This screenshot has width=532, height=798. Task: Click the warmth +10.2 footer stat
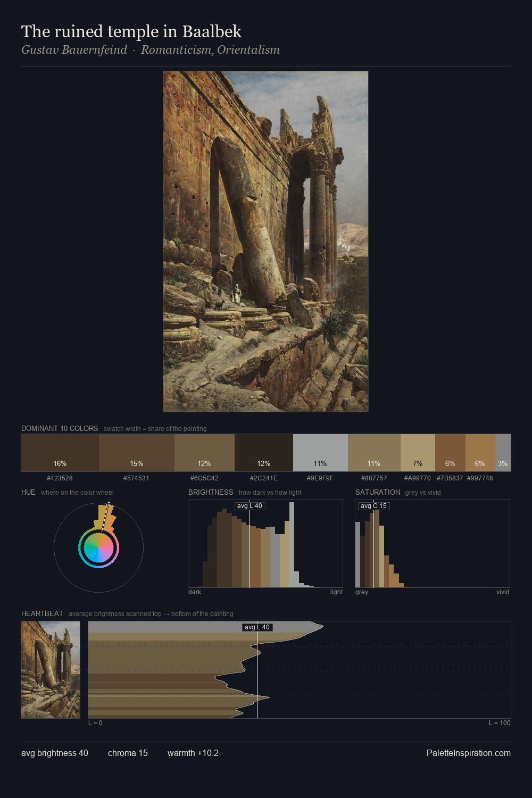pos(193,753)
